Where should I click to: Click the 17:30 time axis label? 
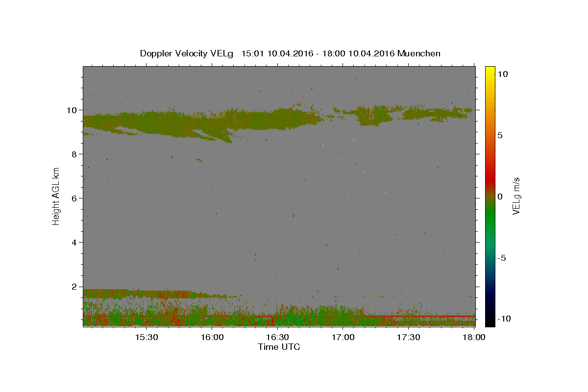tap(409, 337)
